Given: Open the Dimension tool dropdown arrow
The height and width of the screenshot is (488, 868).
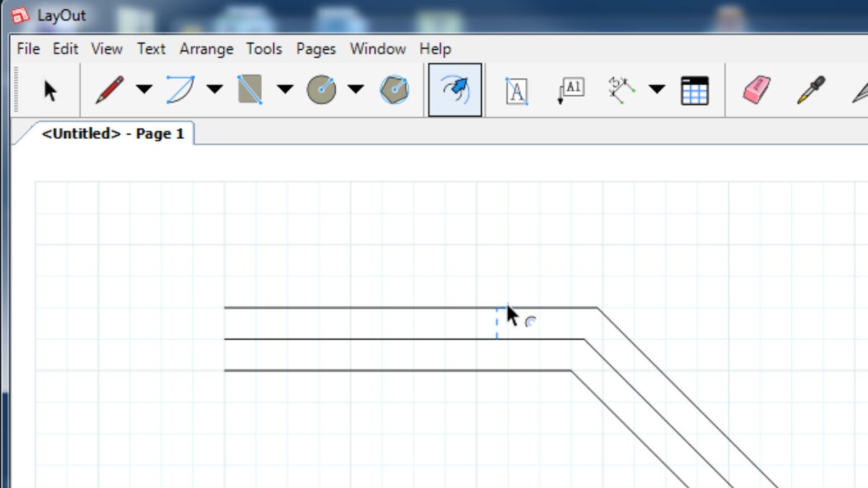Looking at the screenshot, I should (656, 90).
